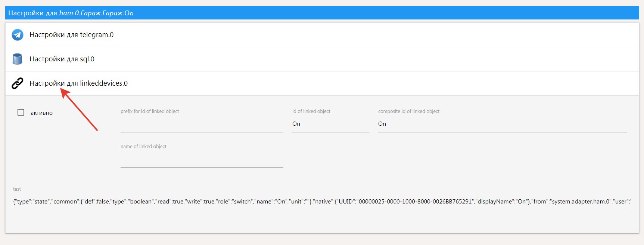
Task: Focus the name of linked object field
Action: coord(202,159)
